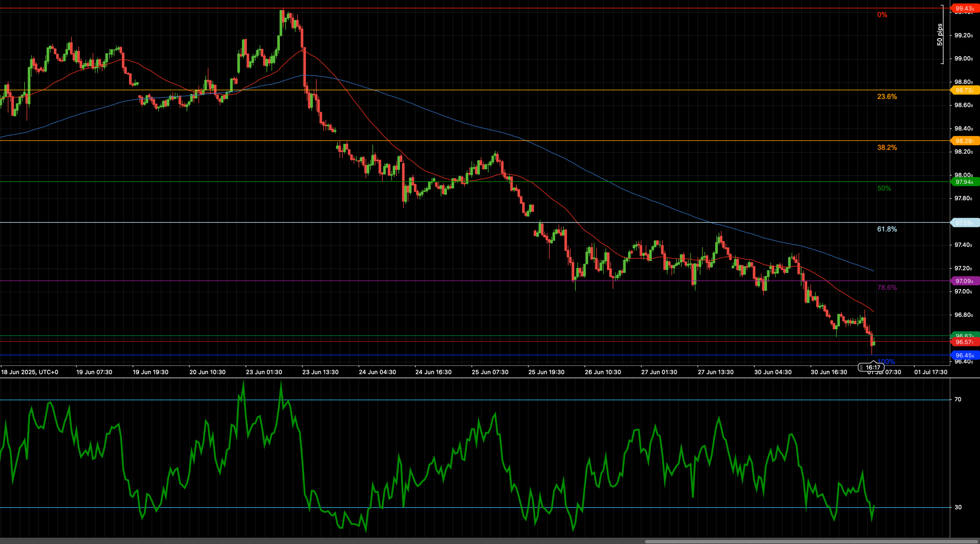Screen dimensions: 980x544
Task: Select the 97.09 purple price tag
Action: tap(965, 281)
